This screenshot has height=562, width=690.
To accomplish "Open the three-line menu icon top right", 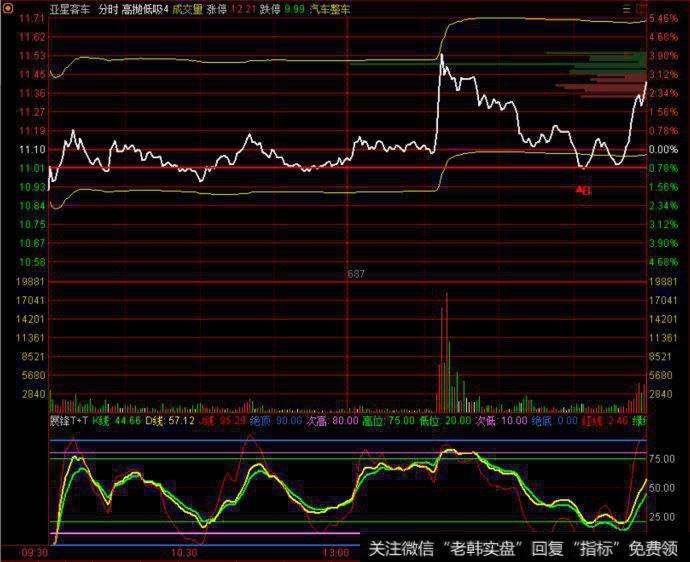I will (627, 8).
